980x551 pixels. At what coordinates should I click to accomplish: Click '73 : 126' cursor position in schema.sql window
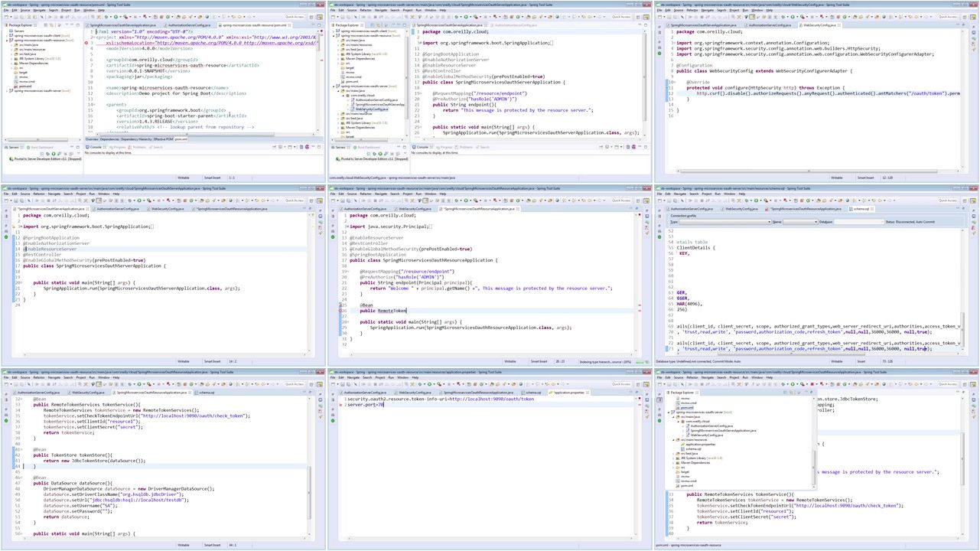[x=887, y=361]
